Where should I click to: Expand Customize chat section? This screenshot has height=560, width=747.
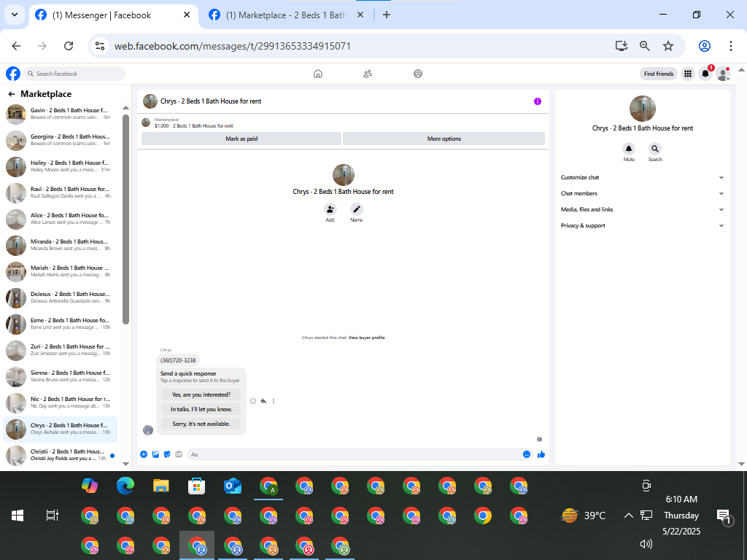pyautogui.click(x=642, y=177)
